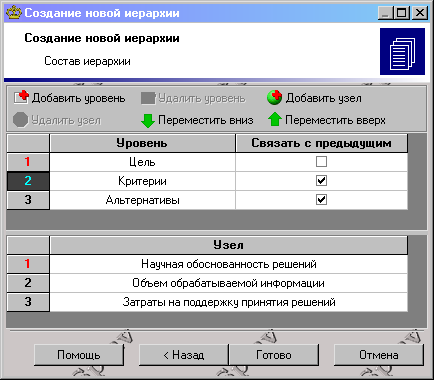Uncheck link-to-previous for Альтернативы
This screenshot has height=380, width=434.
pyautogui.click(x=321, y=200)
